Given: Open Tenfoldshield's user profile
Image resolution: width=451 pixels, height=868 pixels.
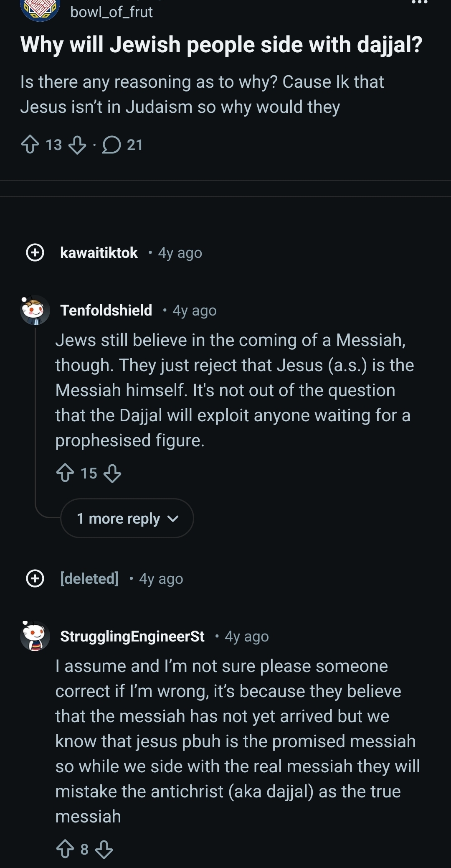Looking at the screenshot, I should pos(106,311).
